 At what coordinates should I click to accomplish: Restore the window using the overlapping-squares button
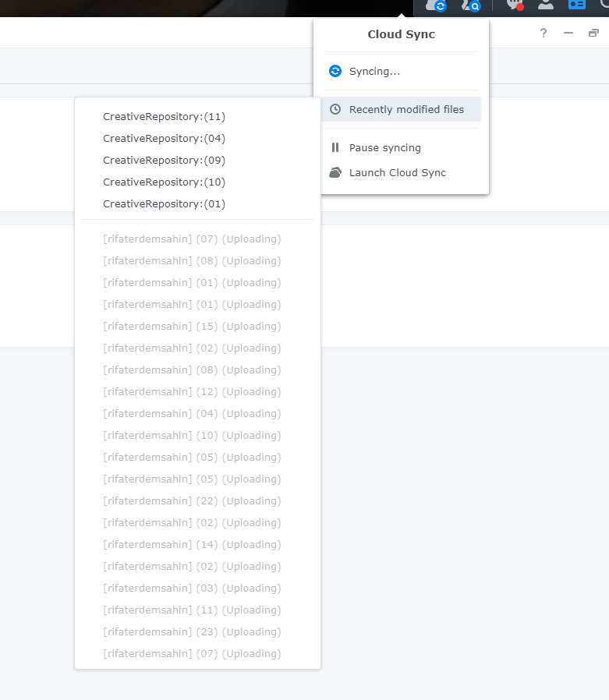coord(593,33)
